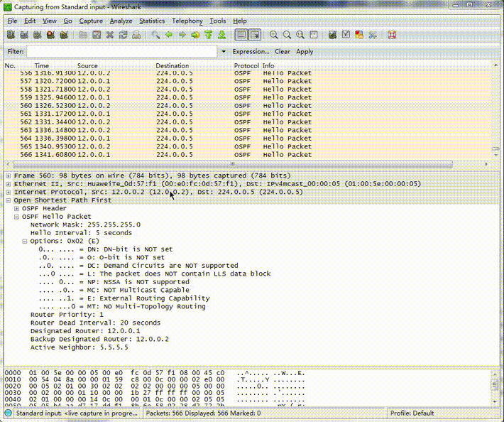Start a new live capture icon
Screen dimensions: 504x422
(x=38, y=35)
